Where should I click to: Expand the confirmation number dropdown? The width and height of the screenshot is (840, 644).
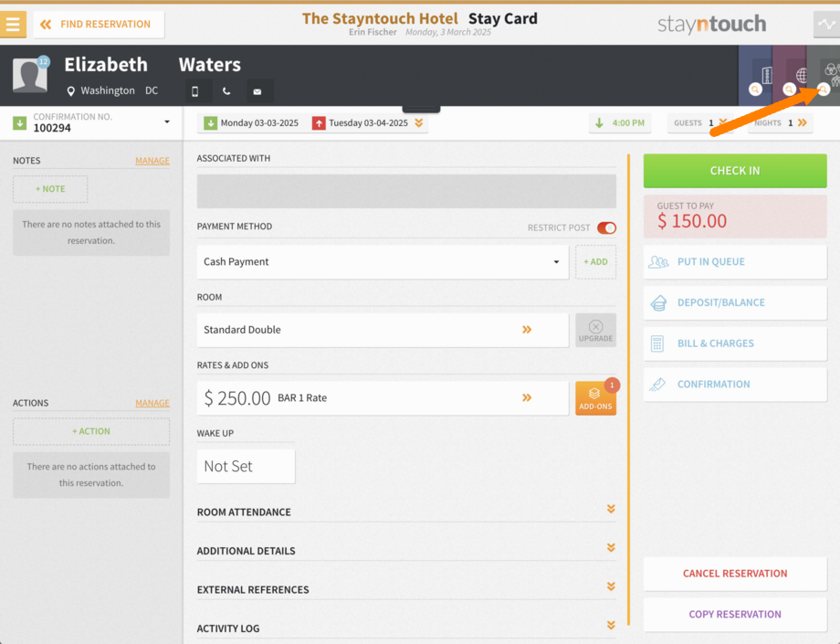click(166, 122)
